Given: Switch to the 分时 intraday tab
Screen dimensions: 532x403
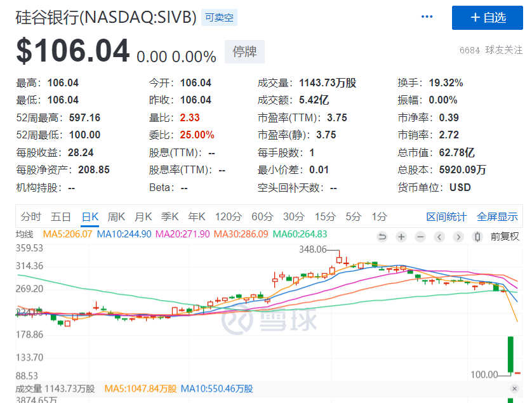Looking at the screenshot, I should point(30,216).
